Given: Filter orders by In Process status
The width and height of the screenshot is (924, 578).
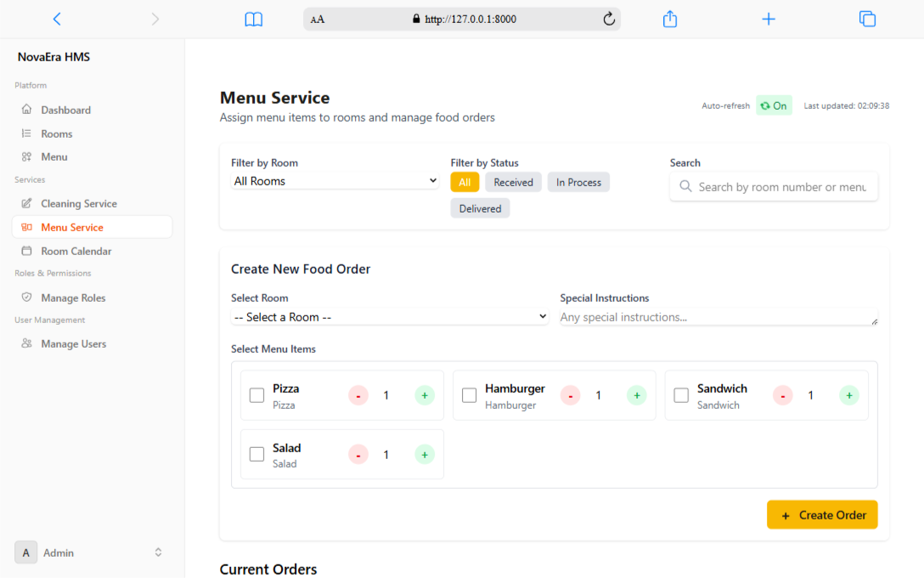Looking at the screenshot, I should click(x=578, y=182).
